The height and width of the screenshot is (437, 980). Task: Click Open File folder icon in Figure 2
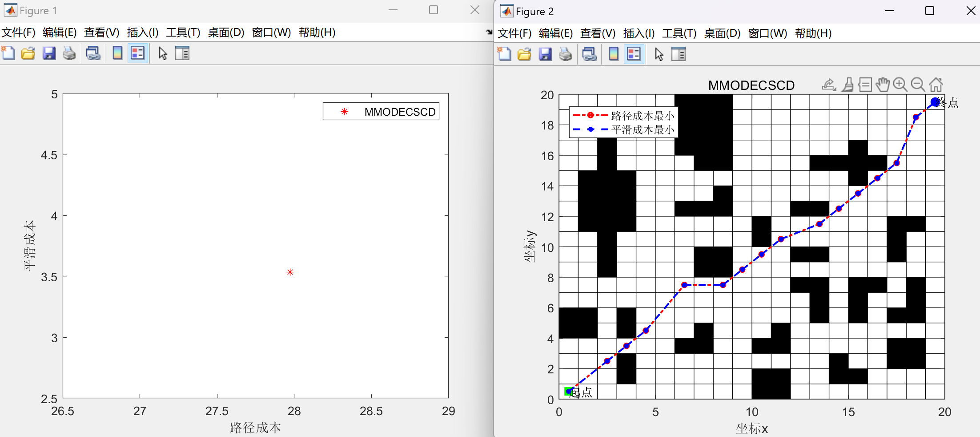tap(524, 54)
